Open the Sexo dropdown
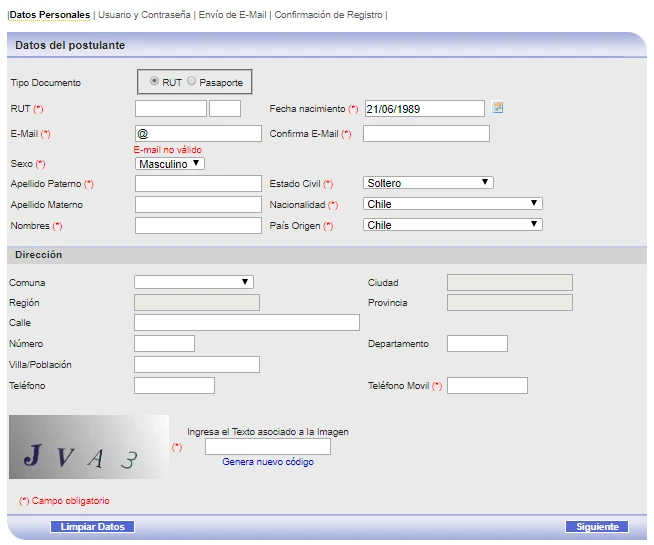 pyautogui.click(x=169, y=163)
